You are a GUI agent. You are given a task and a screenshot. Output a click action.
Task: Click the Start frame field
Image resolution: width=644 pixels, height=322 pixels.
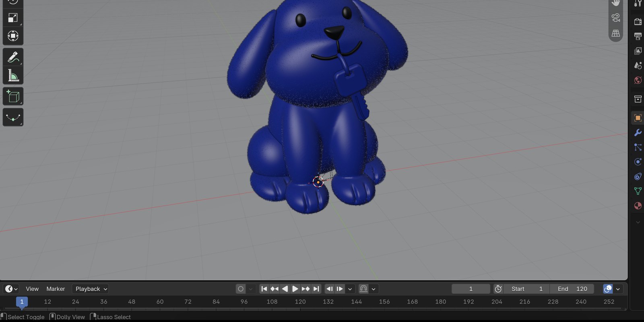[526, 289]
